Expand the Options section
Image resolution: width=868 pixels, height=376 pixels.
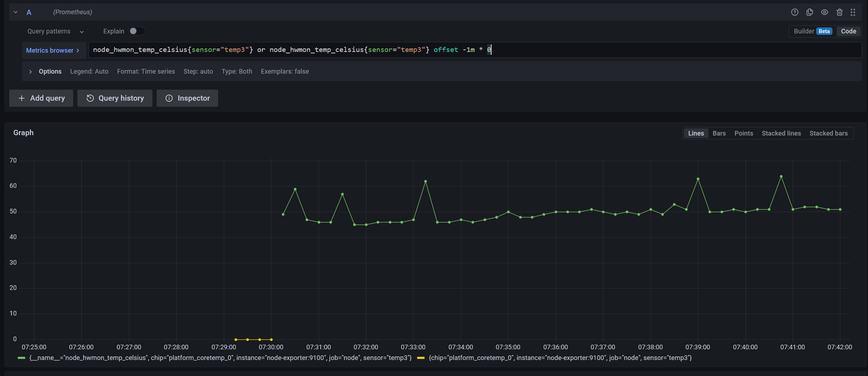click(x=44, y=71)
